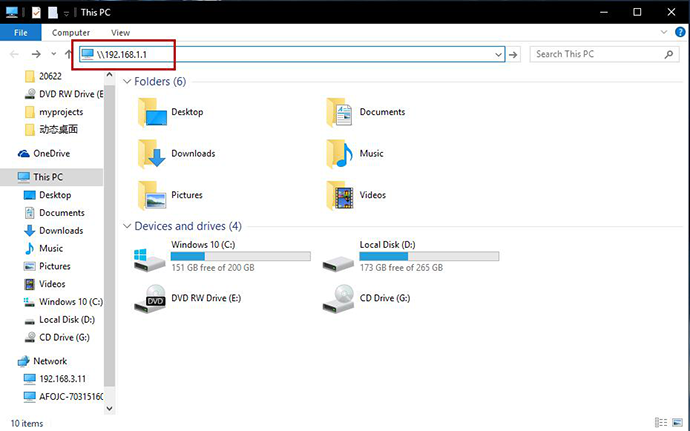Open the Downloads folder in main pane
690x431 pixels.
[154, 153]
